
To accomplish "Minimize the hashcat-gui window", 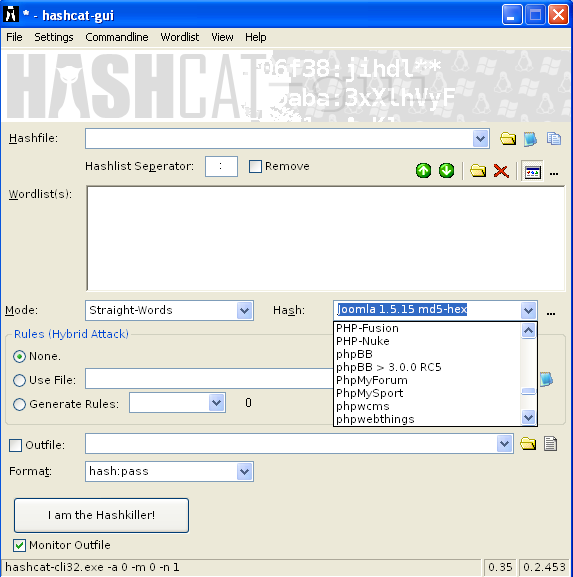I will point(512,15).
